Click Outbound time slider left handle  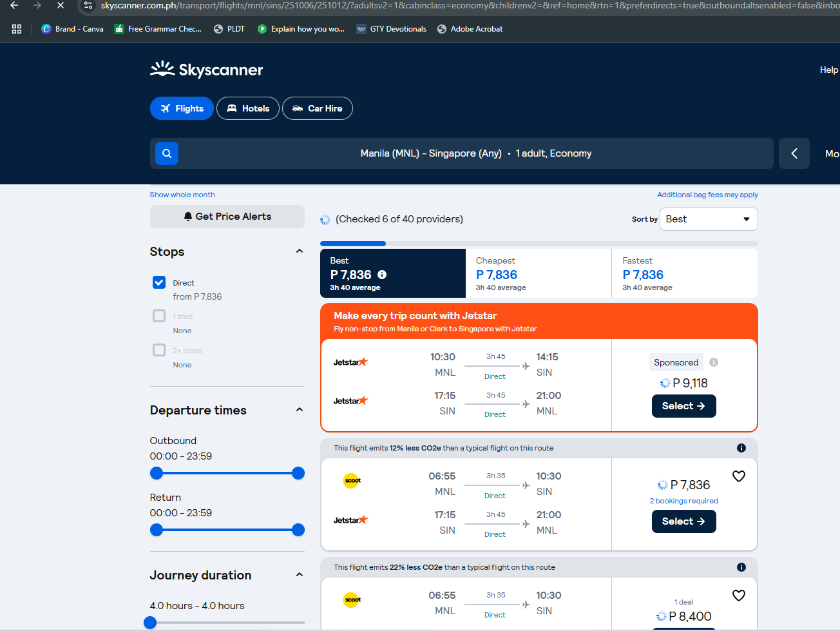157,473
